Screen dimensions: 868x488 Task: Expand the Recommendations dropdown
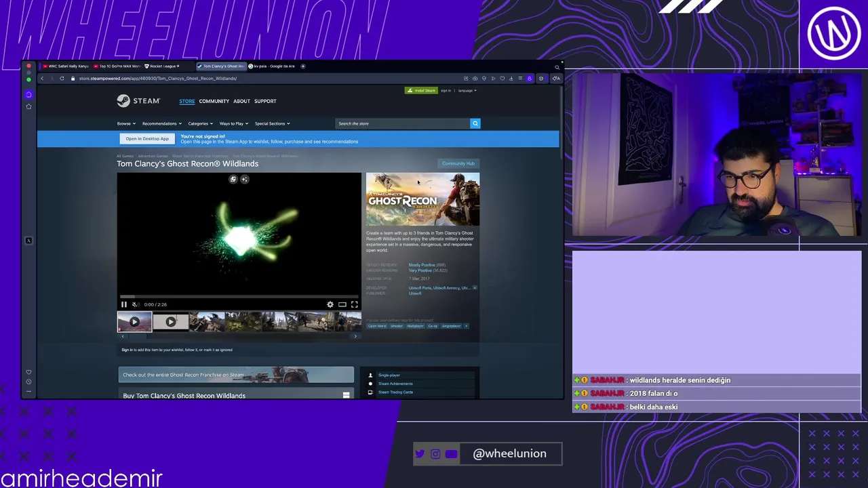(x=161, y=123)
